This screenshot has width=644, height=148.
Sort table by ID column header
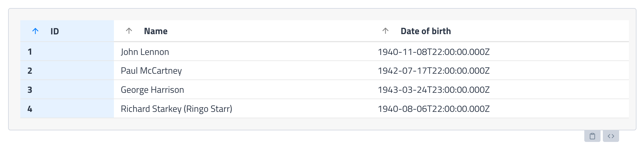tap(67, 31)
